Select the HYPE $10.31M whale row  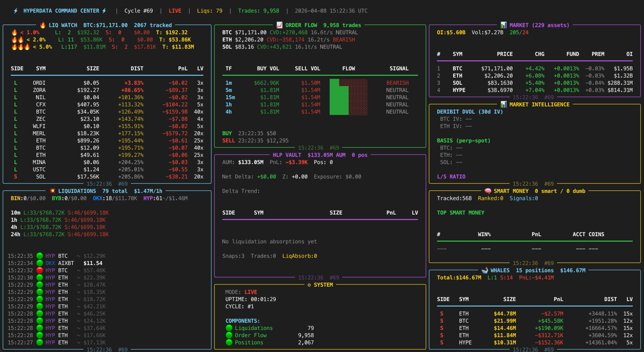[535, 343]
